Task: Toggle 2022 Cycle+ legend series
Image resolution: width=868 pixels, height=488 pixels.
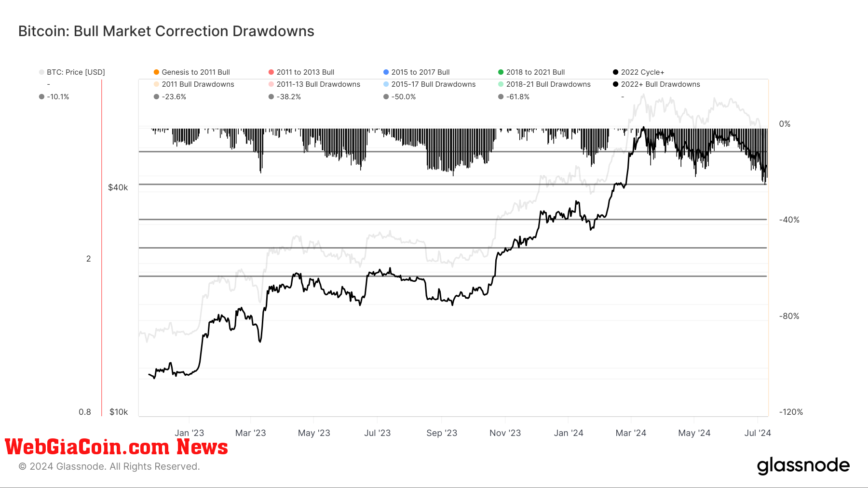Action: point(638,72)
